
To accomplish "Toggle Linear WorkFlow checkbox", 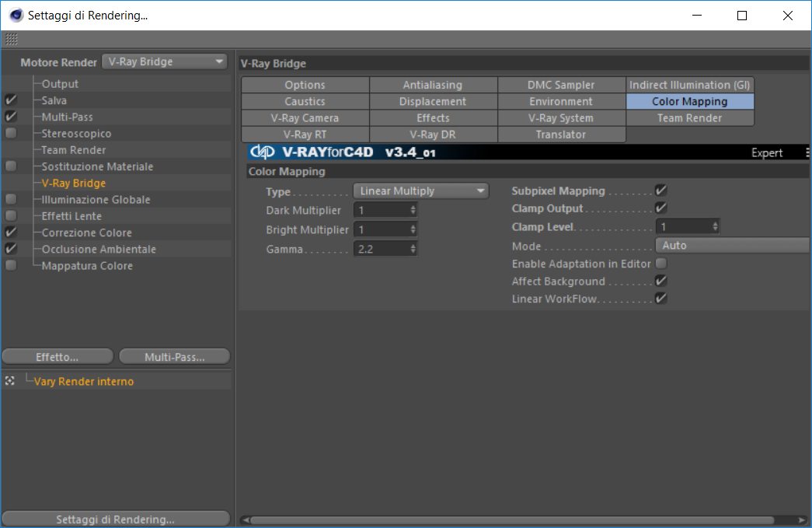I will tap(660, 299).
